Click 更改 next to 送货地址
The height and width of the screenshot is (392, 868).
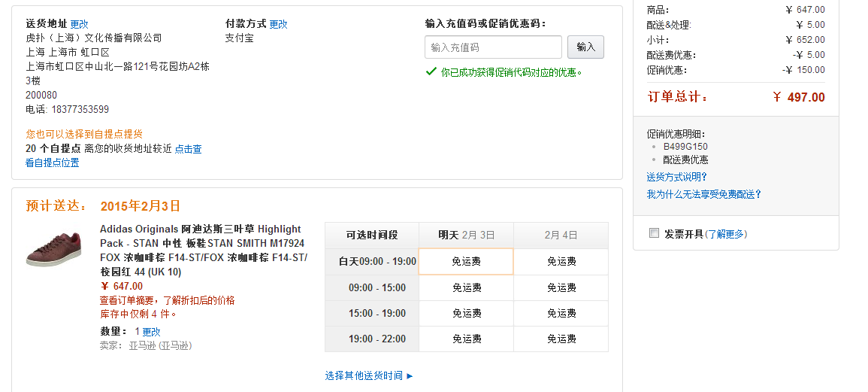79,24
